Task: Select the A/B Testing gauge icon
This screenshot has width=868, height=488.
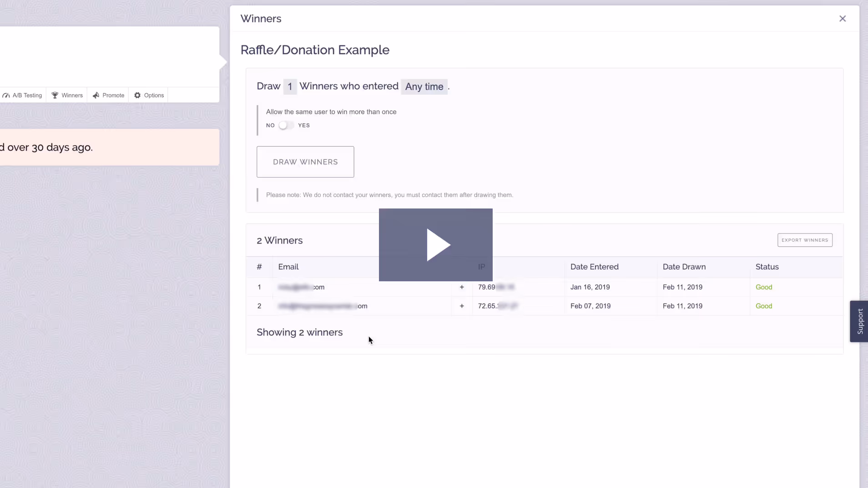Action: [6, 95]
